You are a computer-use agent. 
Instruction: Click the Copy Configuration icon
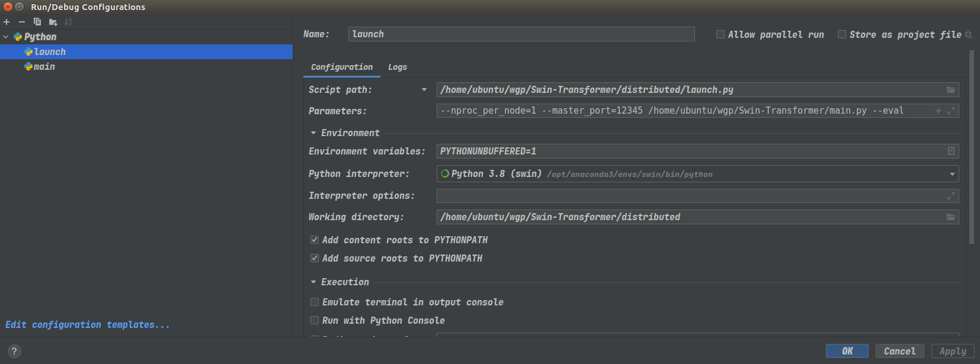(37, 22)
